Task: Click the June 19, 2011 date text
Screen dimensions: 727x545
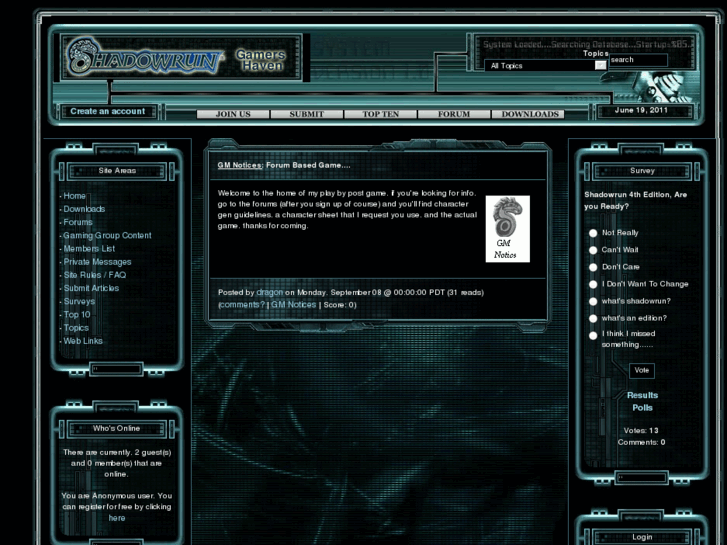Action: pos(641,110)
